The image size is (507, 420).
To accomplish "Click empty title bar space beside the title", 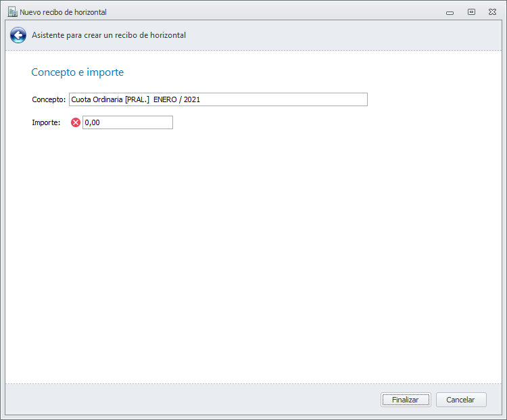I will pyautogui.click(x=270, y=11).
